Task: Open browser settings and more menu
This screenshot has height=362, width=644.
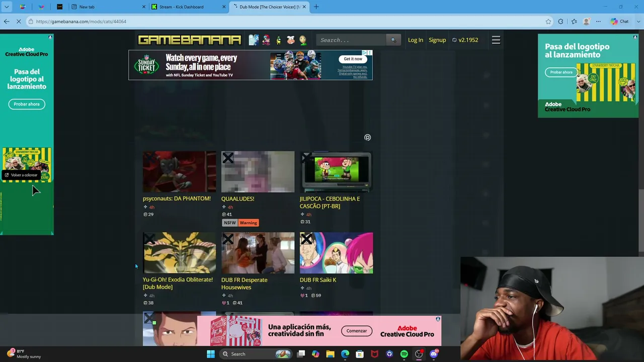Action: [x=598, y=22]
